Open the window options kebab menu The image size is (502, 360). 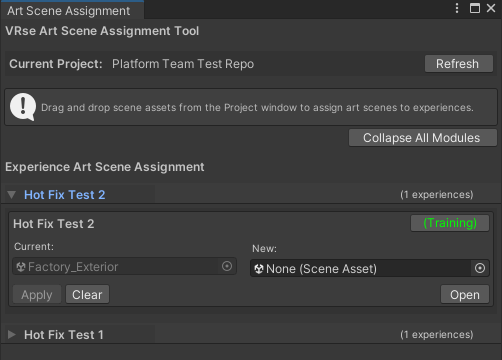pyautogui.click(x=457, y=8)
